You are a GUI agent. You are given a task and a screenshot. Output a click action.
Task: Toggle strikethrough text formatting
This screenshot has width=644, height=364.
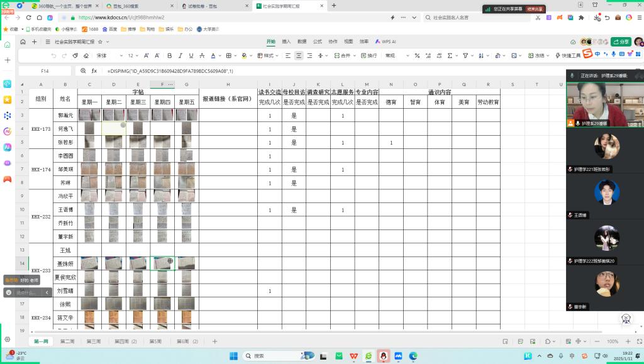(202, 55)
